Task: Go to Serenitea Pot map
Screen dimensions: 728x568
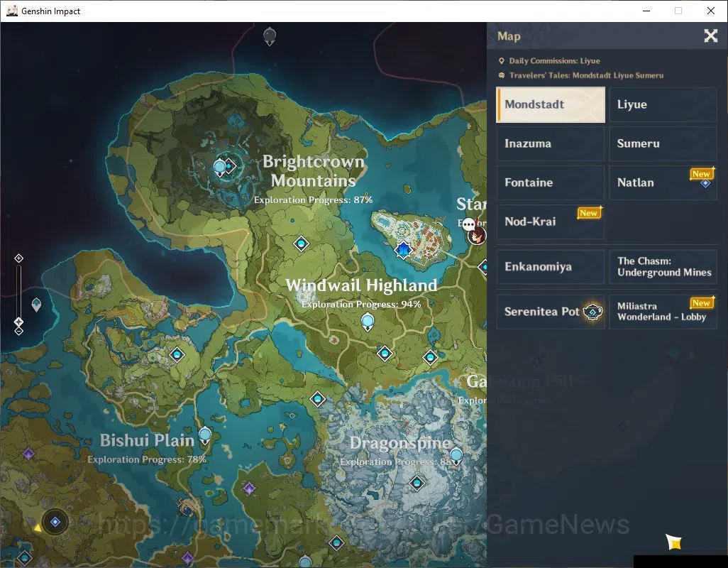Action: click(551, 312)
